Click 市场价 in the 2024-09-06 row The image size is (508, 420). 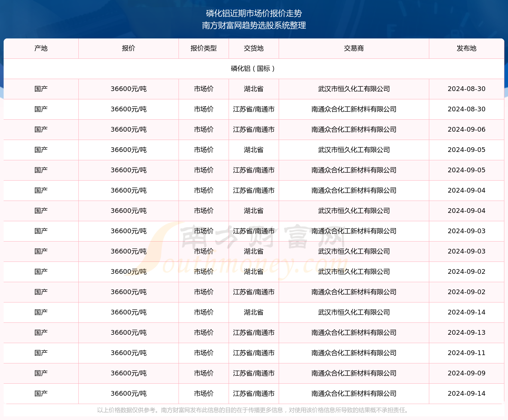(x=204, y=129)
